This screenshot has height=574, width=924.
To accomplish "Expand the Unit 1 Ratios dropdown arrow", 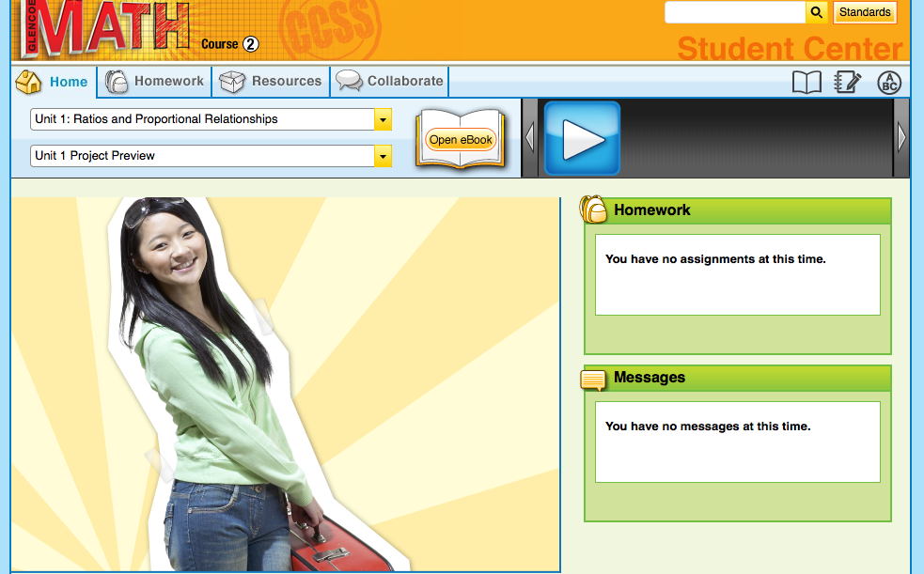I will (383, 119).
